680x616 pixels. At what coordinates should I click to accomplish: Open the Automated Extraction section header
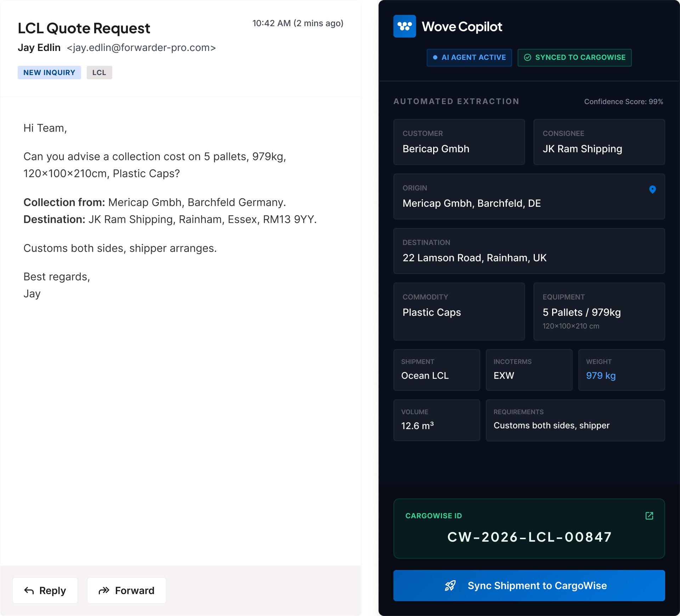pyautogui.click(x=456, y=101)
